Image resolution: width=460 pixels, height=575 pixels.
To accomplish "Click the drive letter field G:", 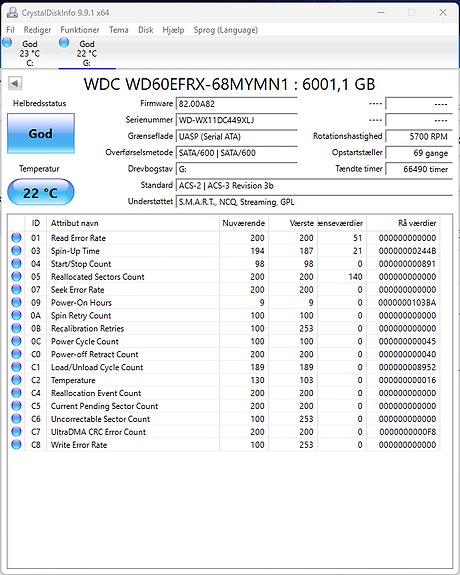I will click(x=236, y=169).
